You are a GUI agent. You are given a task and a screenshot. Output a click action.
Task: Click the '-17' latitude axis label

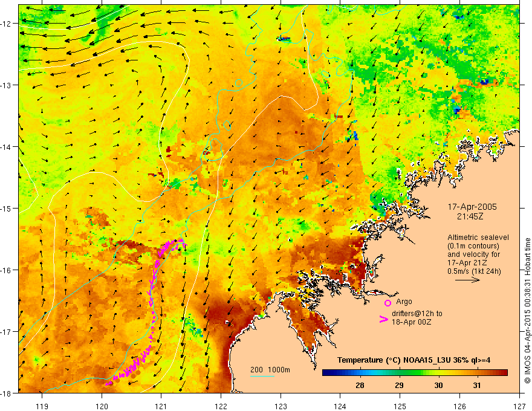(x=7, y=332)
